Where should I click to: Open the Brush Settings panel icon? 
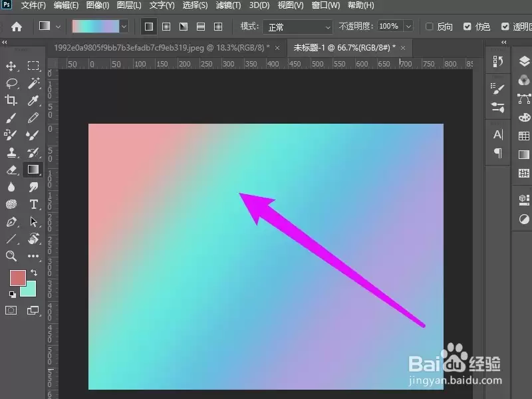[497, 88]
